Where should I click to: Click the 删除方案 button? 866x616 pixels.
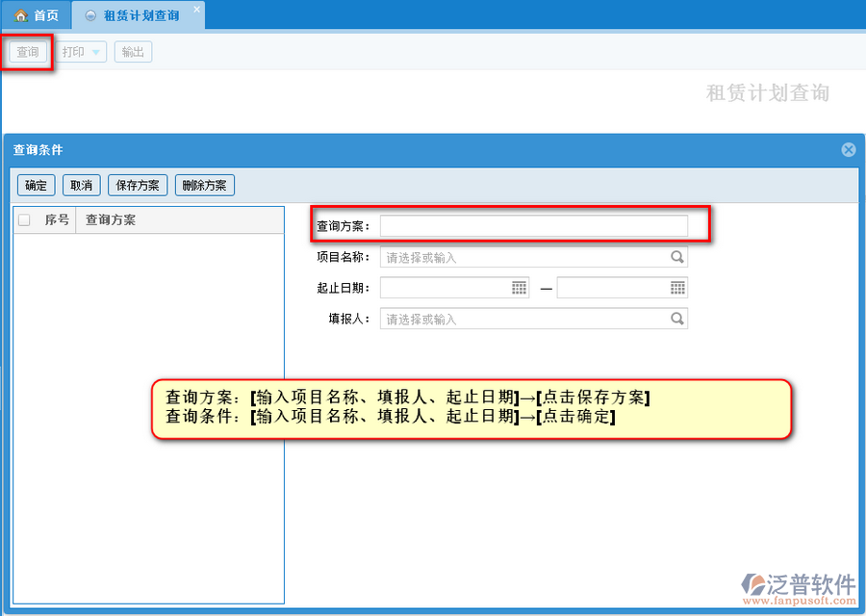204,186
